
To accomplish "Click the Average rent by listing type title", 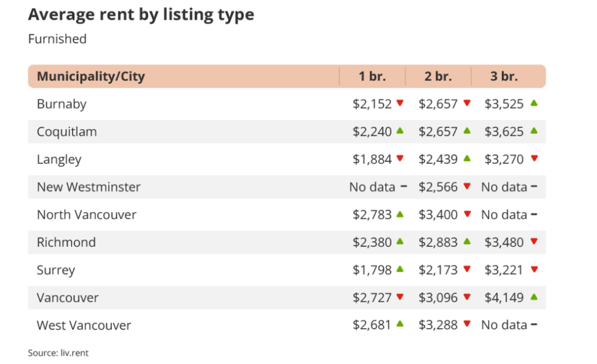I will click(141, 14).
